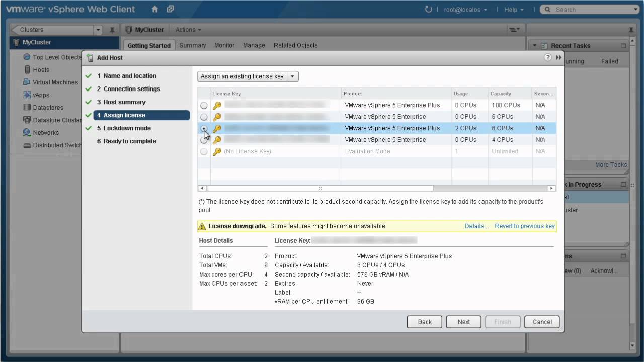Click the Home icon in top navigation
Viewport: 644px width, 362px height.
[154, 9]
